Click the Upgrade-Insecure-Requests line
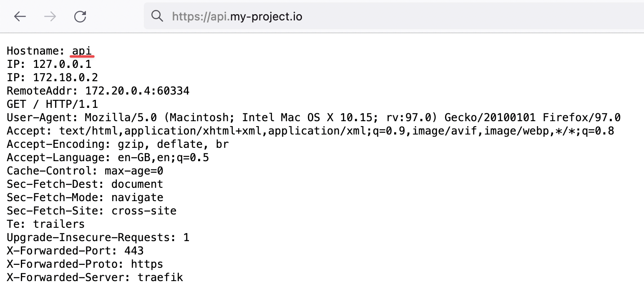The height and width of the screenshot is (294, 644). coord(98,237)
